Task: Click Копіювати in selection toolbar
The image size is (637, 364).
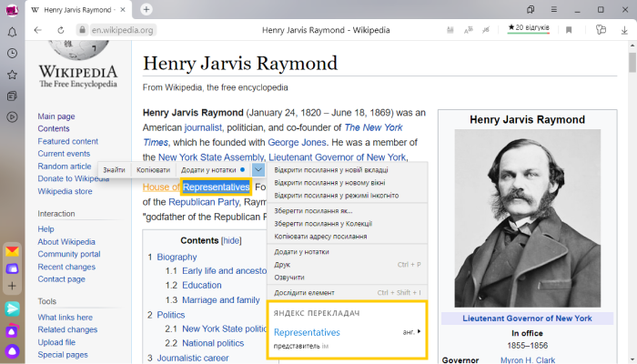Action: pos(153,170)
